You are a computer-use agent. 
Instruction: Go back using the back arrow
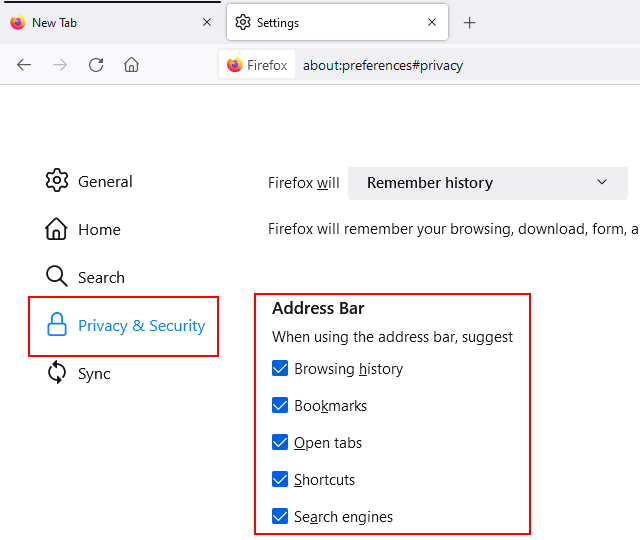tap(24, 64)
